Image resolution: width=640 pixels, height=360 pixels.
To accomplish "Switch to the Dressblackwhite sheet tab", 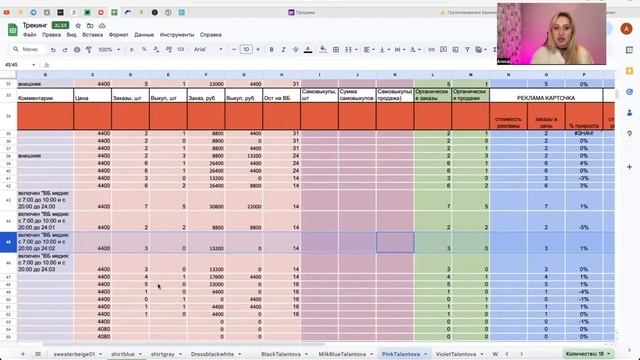I will pyautogui.click(x=212, y=354).
